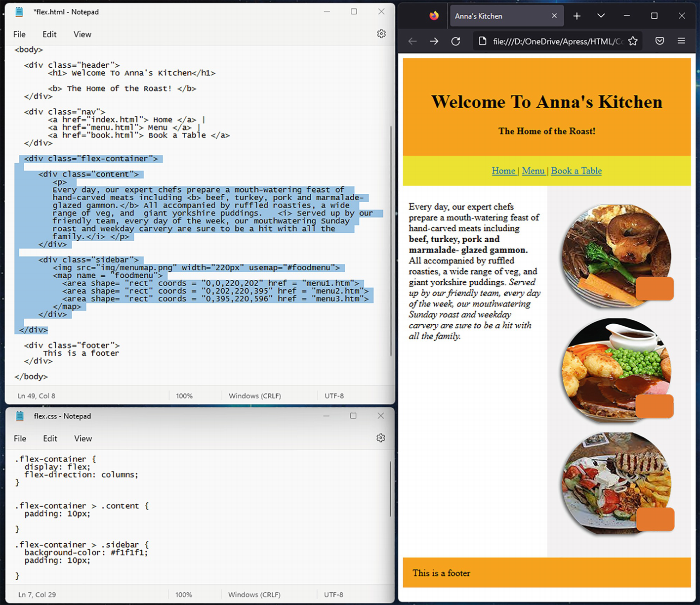Expand the list all tabs chevron
The width and height of the screenshot is (700, 605).
point(601,16)
